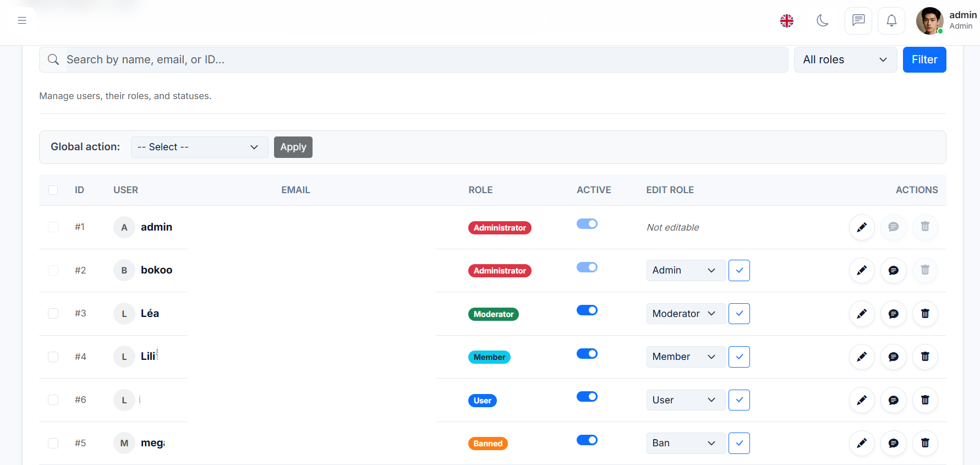
Task: Open user #5 Ban role dropdown
Action: point(686,443)
